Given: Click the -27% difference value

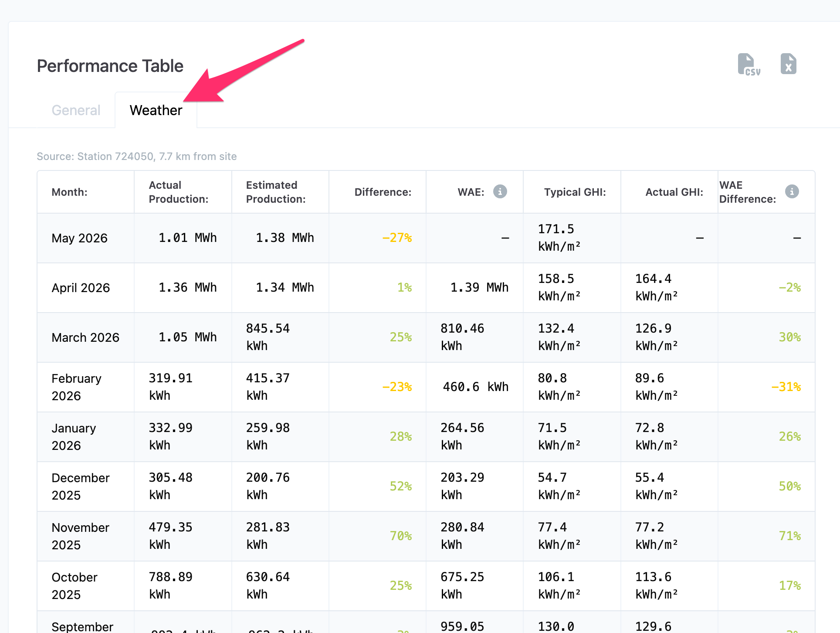Looking at the screenshot, I should point(396,238).
